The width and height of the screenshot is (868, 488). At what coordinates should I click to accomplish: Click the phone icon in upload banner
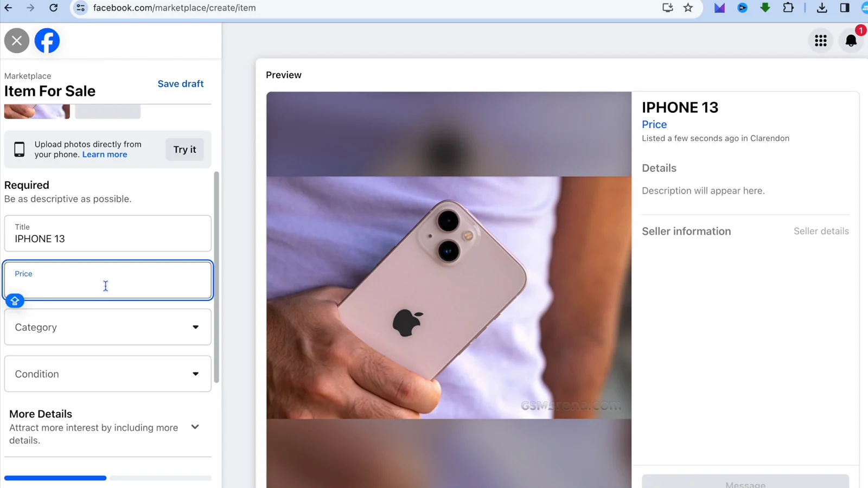pos(20,149)
